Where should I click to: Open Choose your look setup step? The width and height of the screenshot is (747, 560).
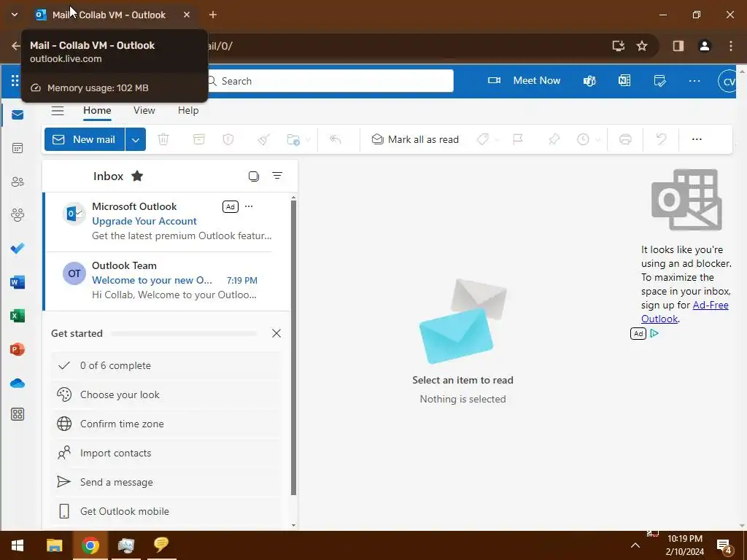coord(166,394)
